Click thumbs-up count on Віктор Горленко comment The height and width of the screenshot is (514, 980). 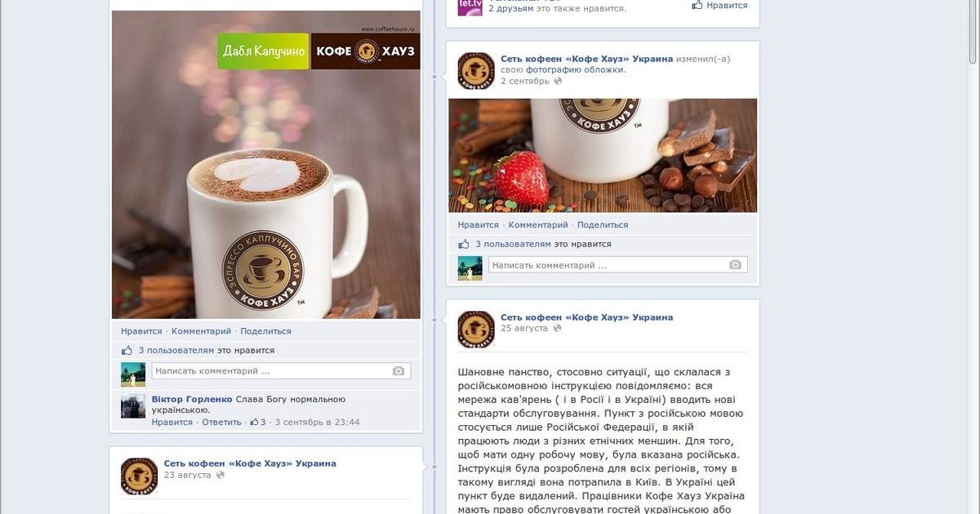tap(258, 423)
